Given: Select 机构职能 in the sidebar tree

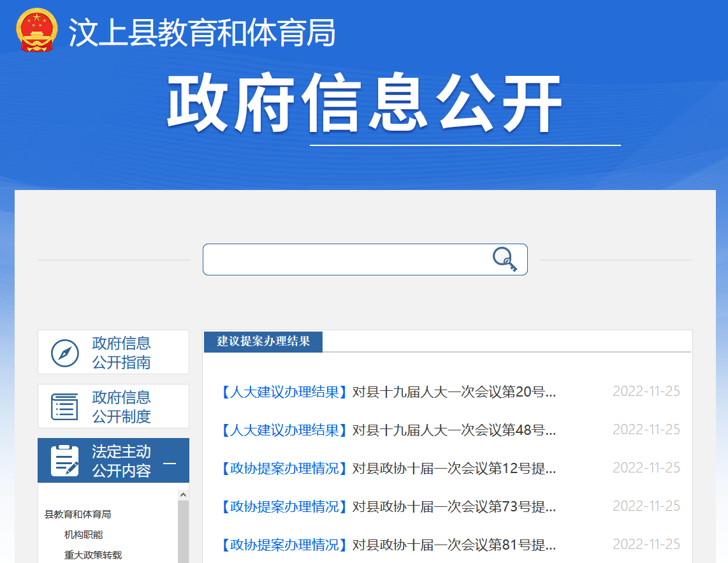Looking at the screenshot, I should click(x=84, y=535).
